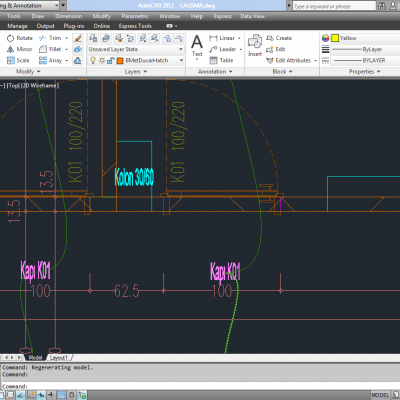400x400 pixels.
Task: Expand the Layers panel
Action: point(136,72)
